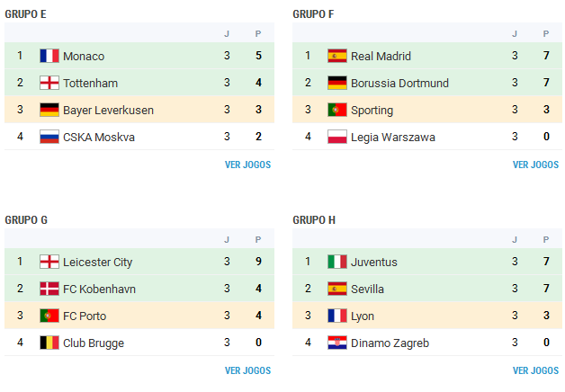
Task: Click the Italian flag beside Juventus
Action: click(x=336, y=262)
